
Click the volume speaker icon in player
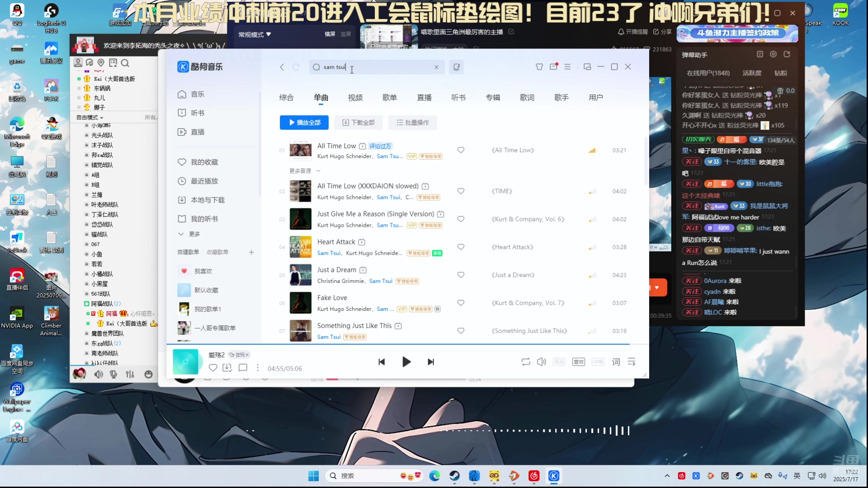(541, 362)
